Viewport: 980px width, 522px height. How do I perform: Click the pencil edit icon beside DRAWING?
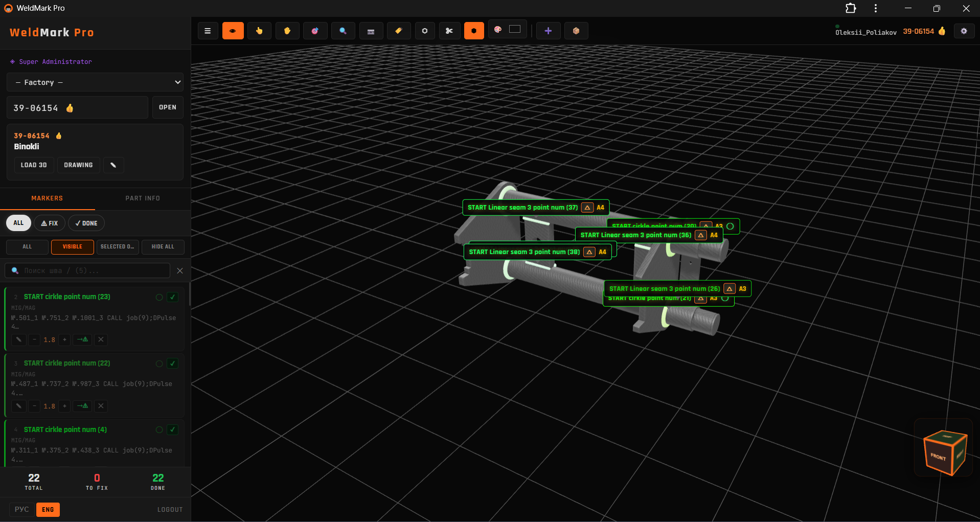113,165
